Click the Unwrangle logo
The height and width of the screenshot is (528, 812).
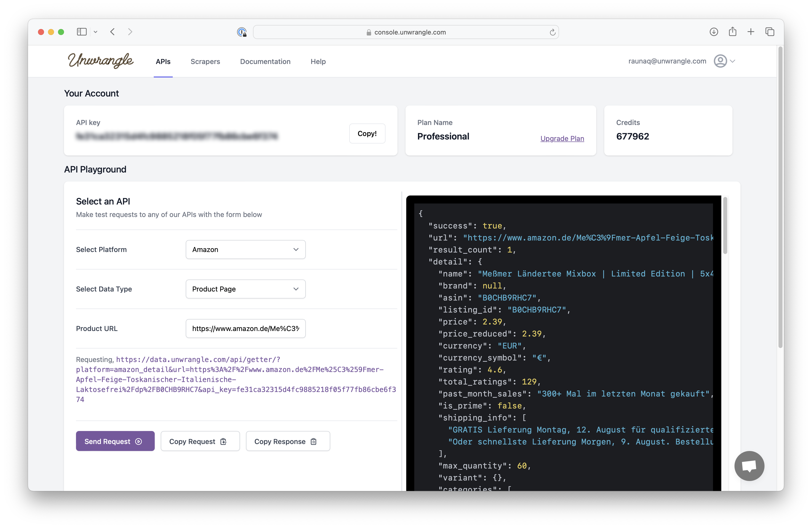pos(100,60)
